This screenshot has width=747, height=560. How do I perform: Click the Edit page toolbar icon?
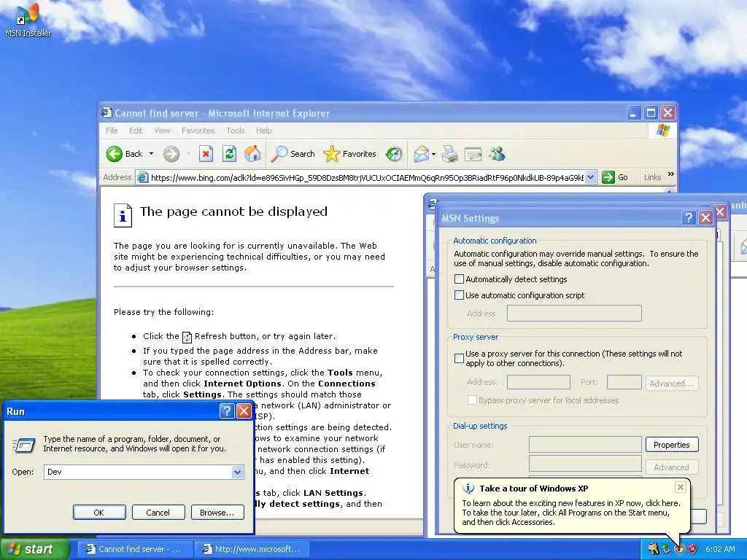coord(473,154)
